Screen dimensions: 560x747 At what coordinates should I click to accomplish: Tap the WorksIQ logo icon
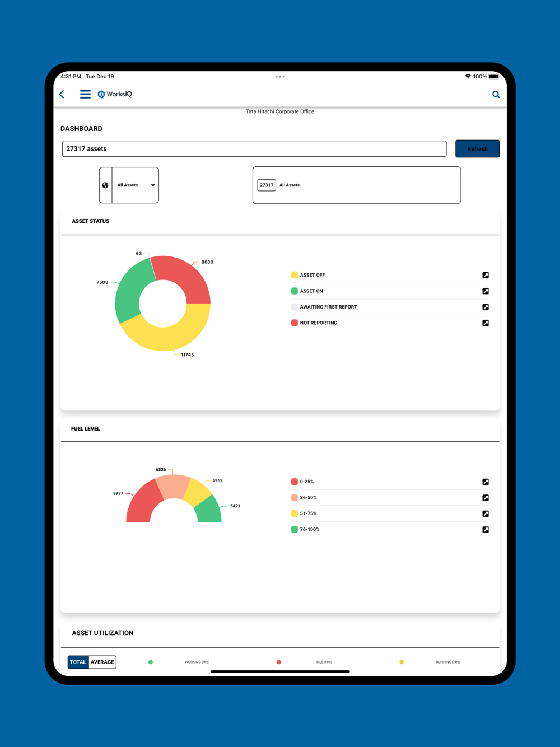click(x=101, y=94)
